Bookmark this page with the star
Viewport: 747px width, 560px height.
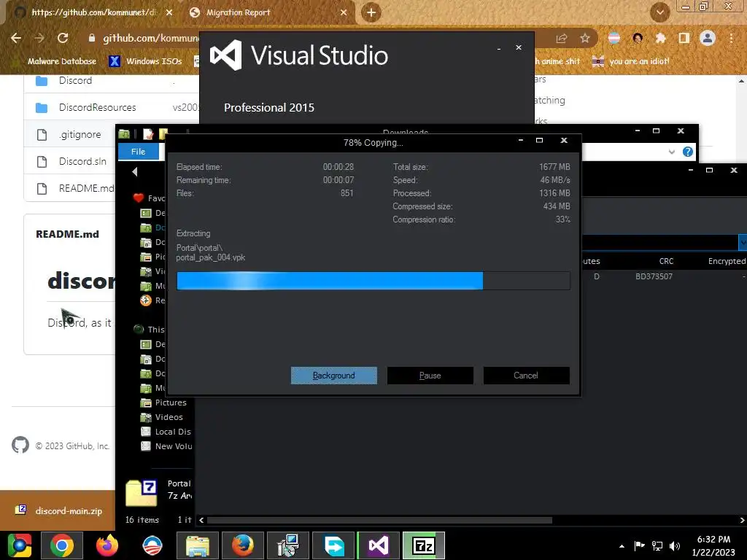point(585,38)
